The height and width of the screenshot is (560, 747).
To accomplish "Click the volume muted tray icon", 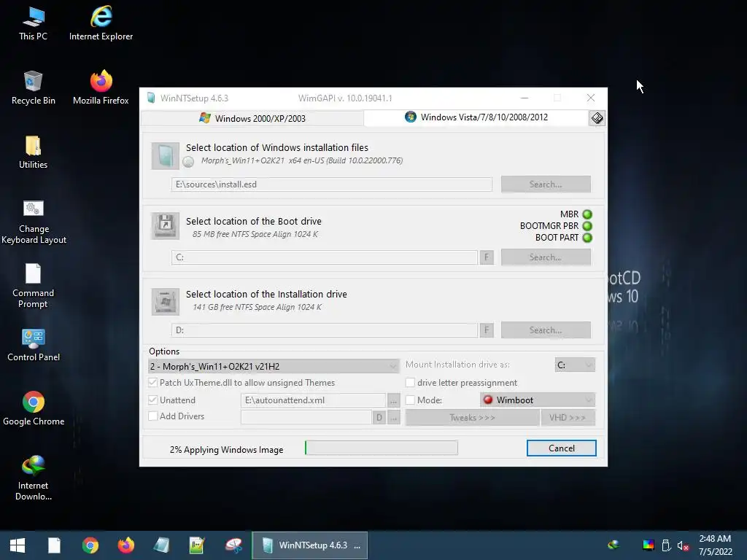I will 683,545.
